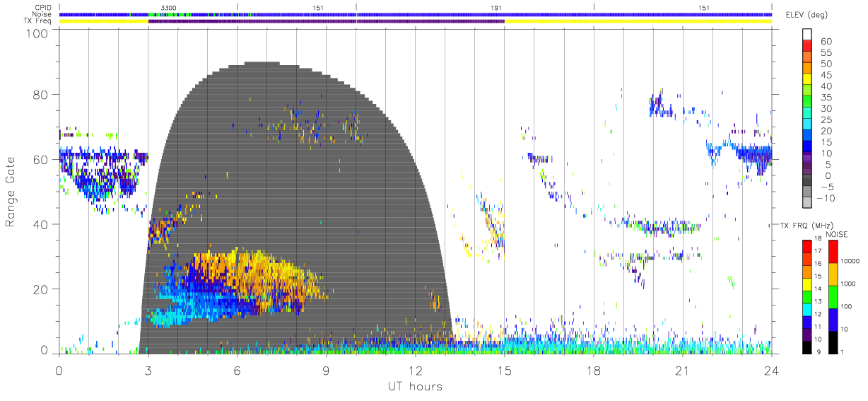The height and width of the screenshot is (401, 868).
Task: Click the purple 10–11 MHz TX FRQ segment
Action: pyautogui.click(x=807, y=334)
